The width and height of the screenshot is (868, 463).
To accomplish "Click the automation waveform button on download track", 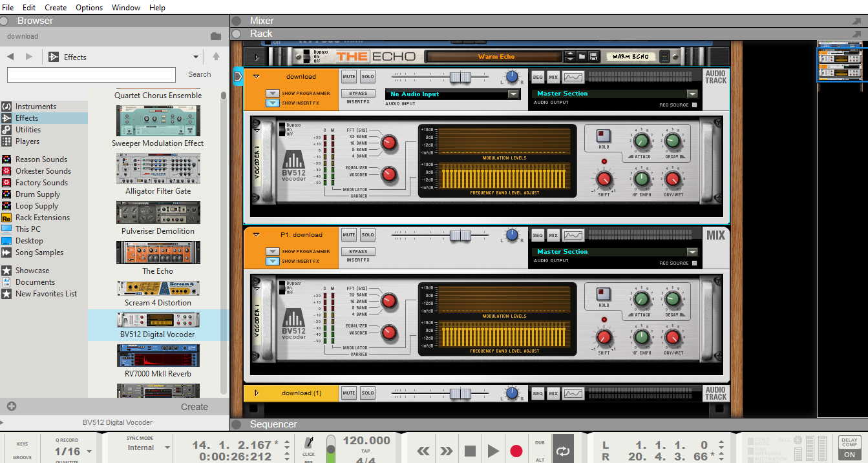I will [573, 77].
